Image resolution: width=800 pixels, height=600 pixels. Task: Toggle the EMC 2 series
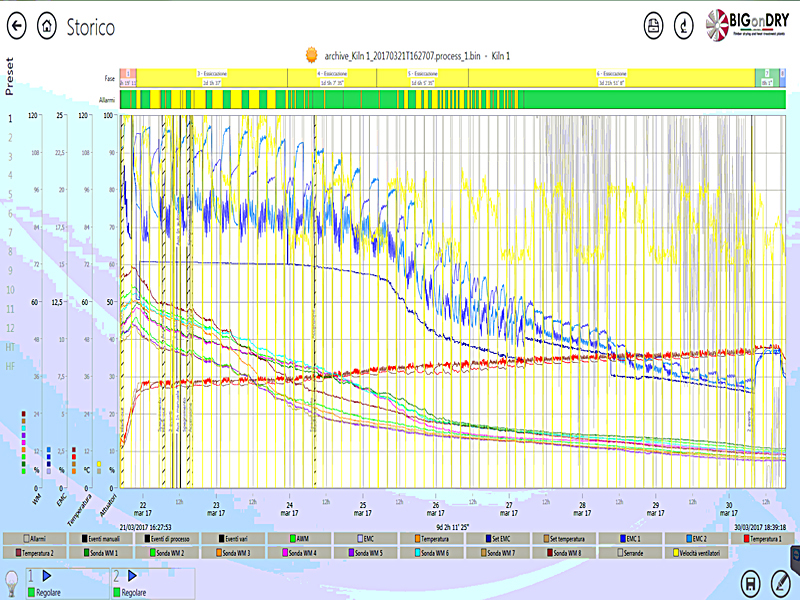point(697,538)
